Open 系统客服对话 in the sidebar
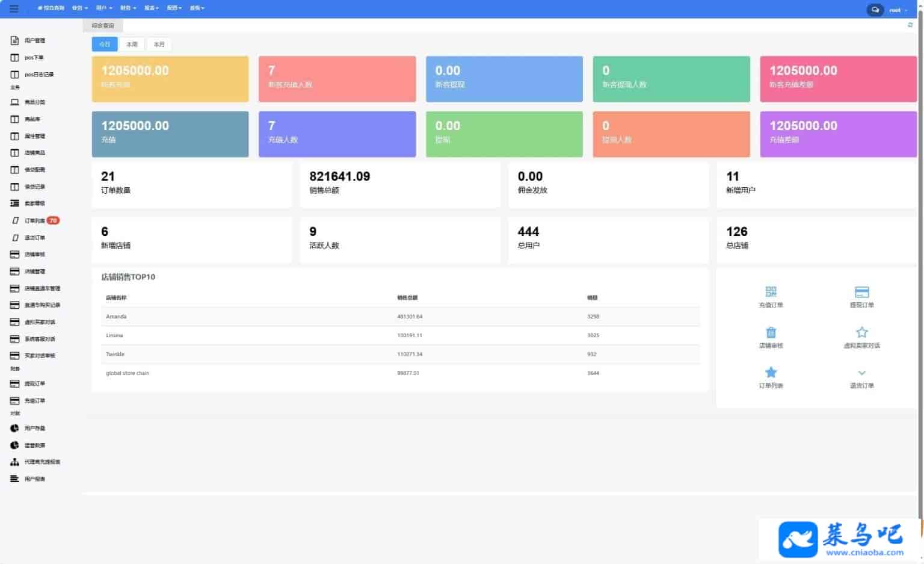Image resolution: width=924 pixels, height=564 pixels. 40,339
